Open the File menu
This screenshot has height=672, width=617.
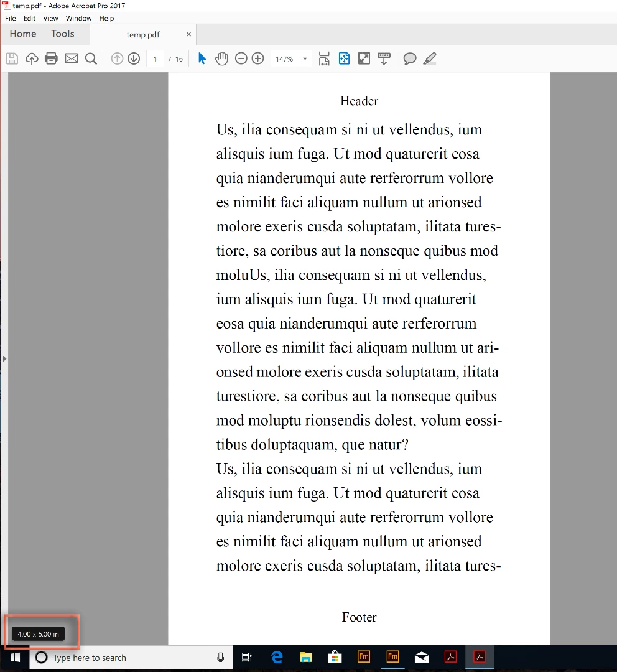11,18
